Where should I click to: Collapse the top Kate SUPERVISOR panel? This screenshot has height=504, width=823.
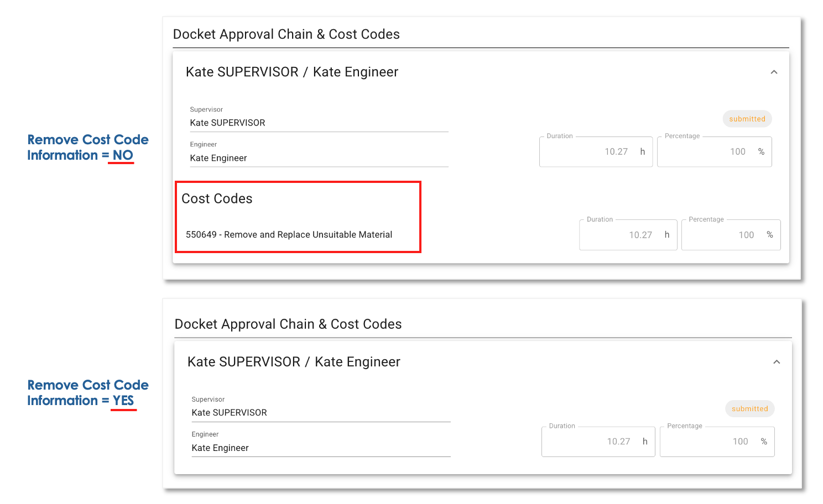774,72
